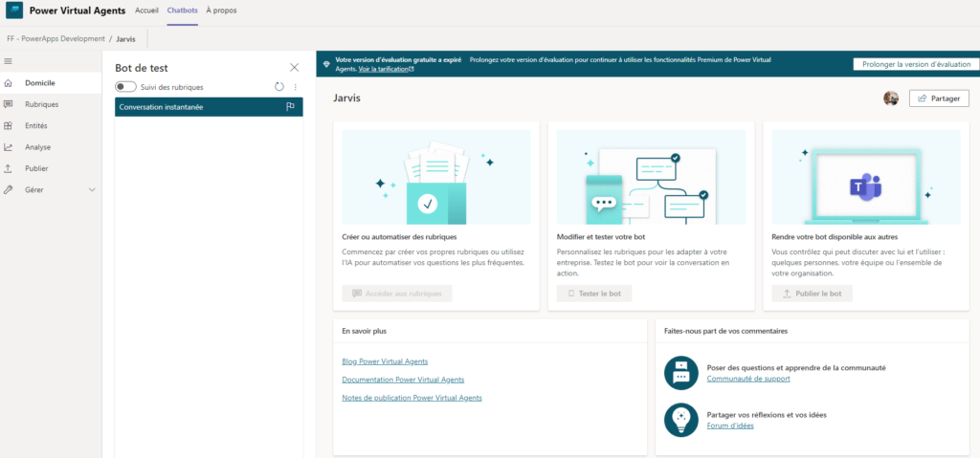Reset the test bot conversation

pyautogui.click(x=279, y=87)
